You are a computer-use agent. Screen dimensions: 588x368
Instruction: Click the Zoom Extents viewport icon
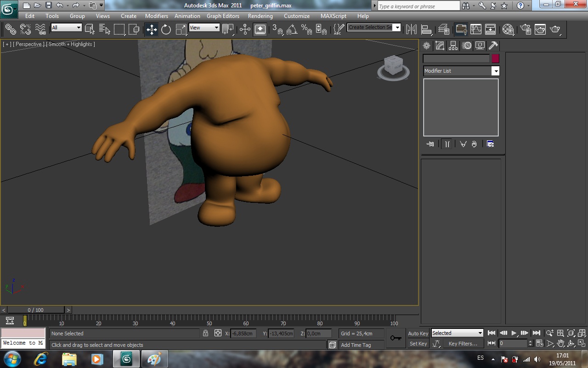(571, 333)
